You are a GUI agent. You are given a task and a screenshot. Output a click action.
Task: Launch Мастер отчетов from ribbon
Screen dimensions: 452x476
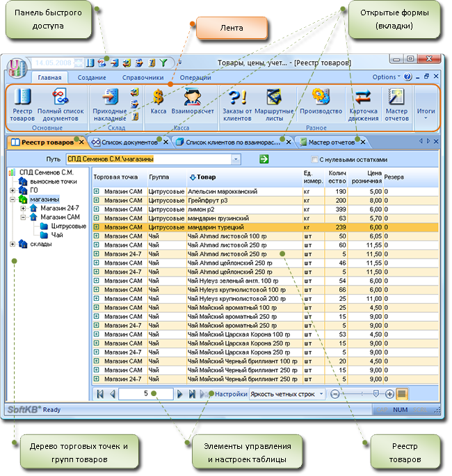[x=396, y=104]
